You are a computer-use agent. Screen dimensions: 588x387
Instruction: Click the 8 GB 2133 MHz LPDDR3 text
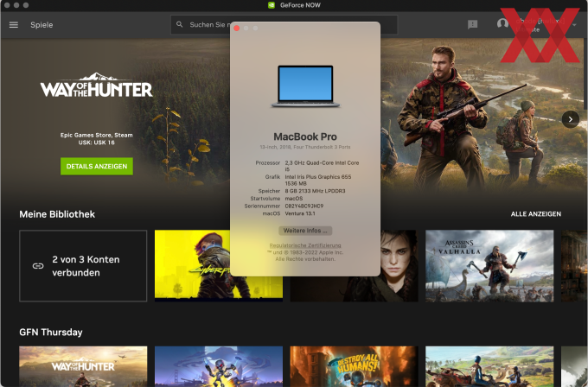click(315, 191)
